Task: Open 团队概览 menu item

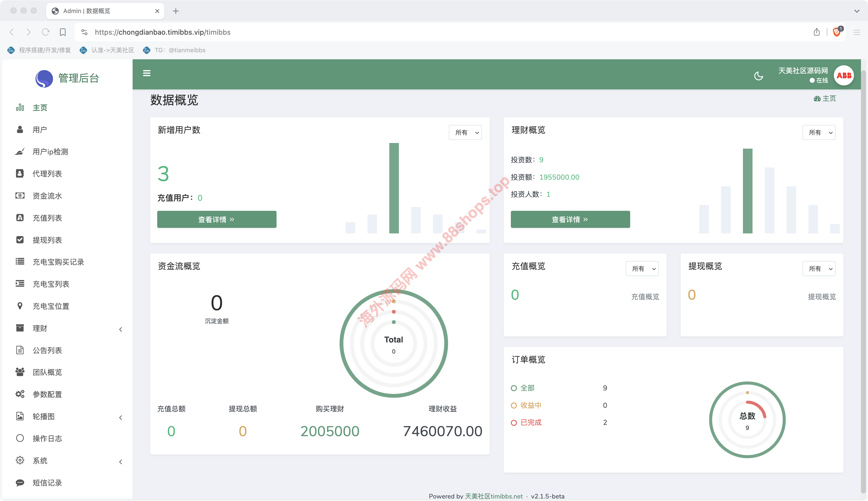Action: (x=47, y=372)
